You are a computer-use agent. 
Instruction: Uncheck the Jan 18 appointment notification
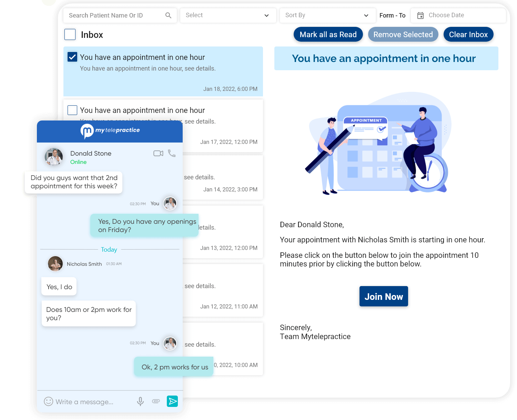point(72,57)
